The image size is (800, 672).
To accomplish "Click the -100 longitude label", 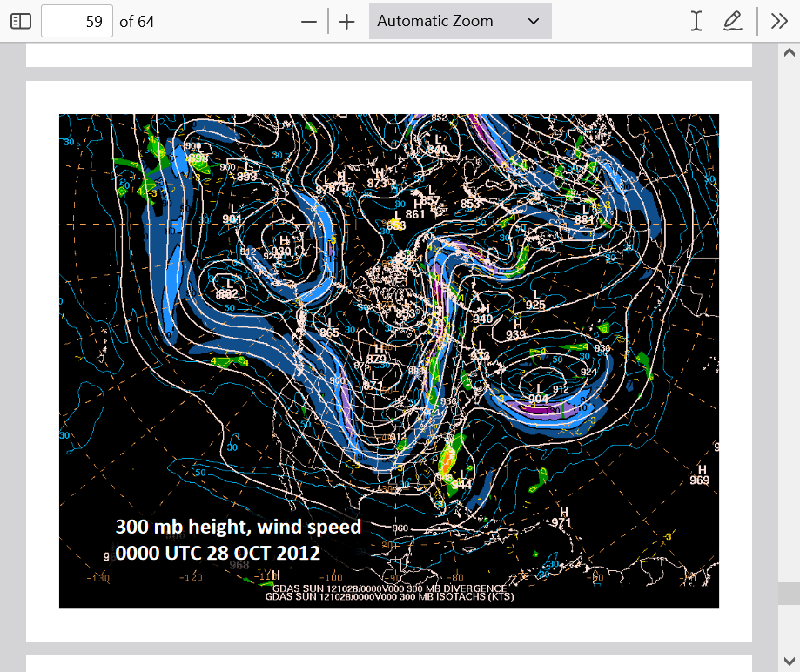I will coord(331,578).
